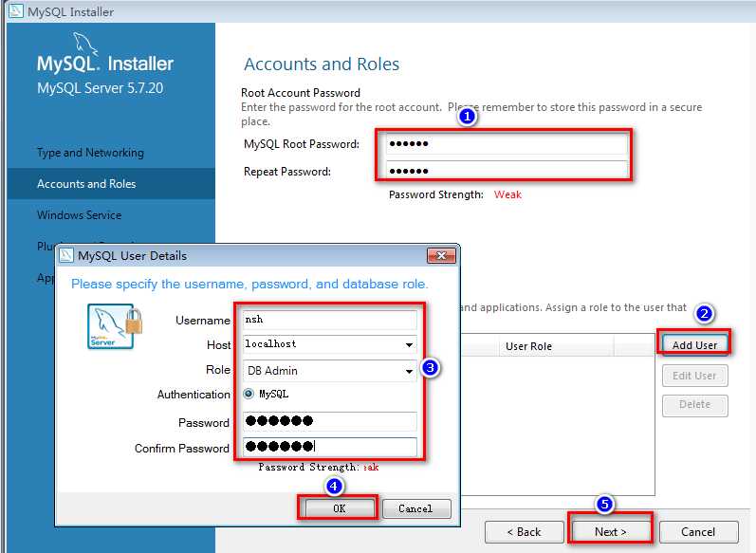Click the Confirm Password field in dialog
Image resolution: width=756 pixels, height=553 pixels.
[x=330, y=447]
